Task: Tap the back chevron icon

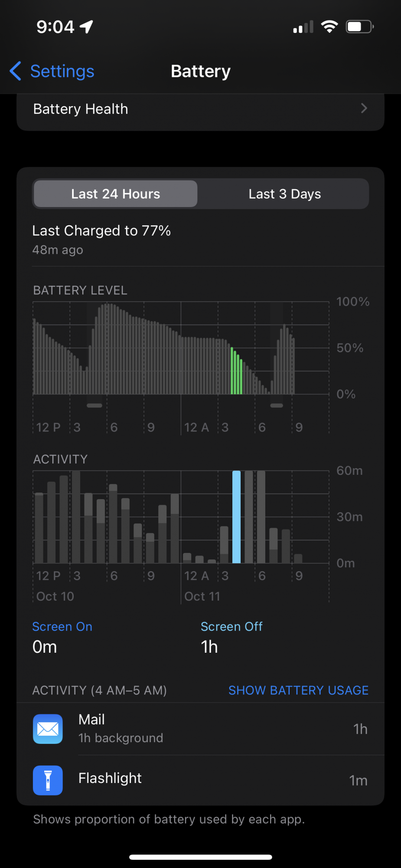Action: 16,71
